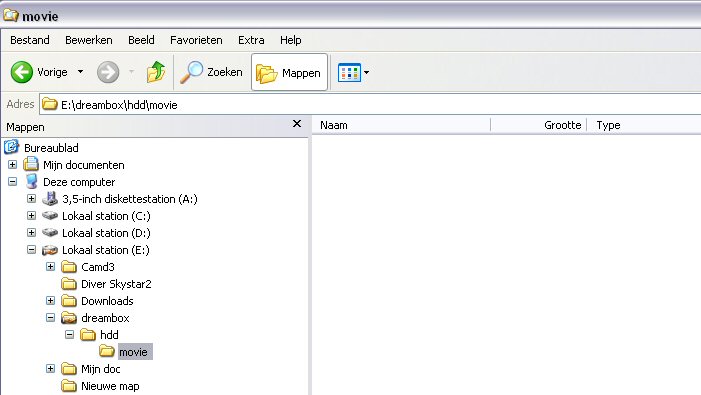Viewport: 701px width, 395px height.
Task: Select the E: drive icon
Action: point(50,250)
